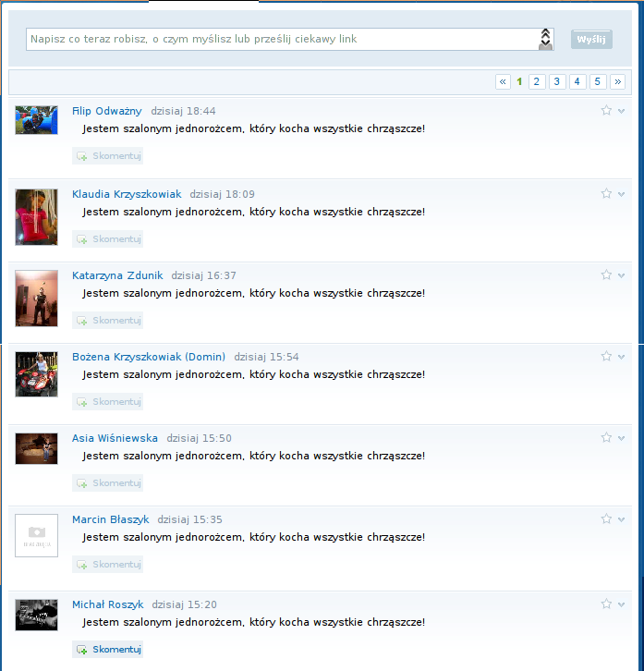Image resolution: width=644 pixels, height=671 pixels.
Task: Click star icon on Michał Roszyk's post
Action: point(606,604)
